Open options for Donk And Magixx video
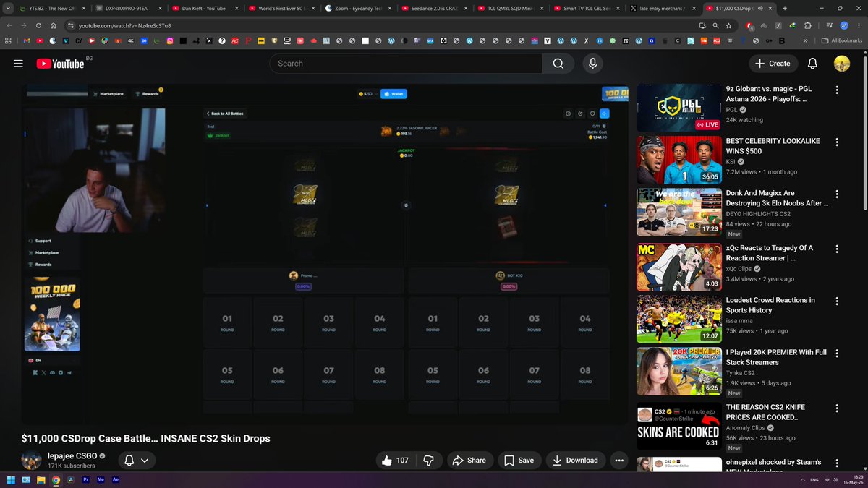Image resolution: width=868 pixels, height=488 pixels. [x=837, y=194]
